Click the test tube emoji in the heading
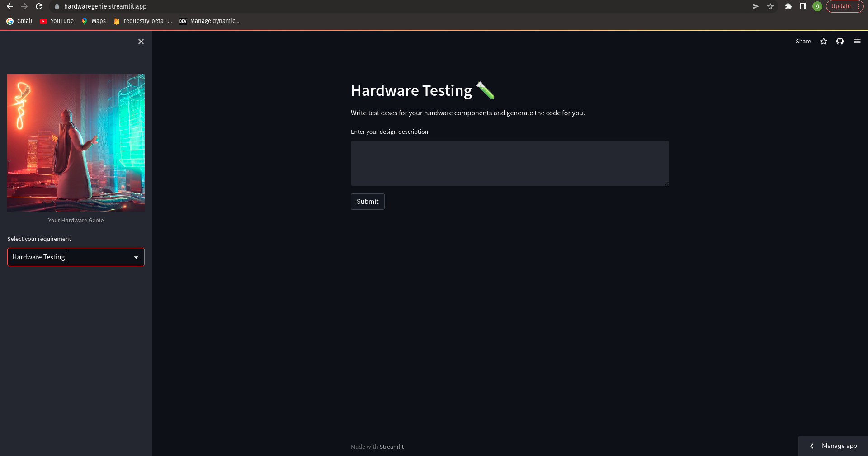 pyautogui.click(x=486, y=90)
